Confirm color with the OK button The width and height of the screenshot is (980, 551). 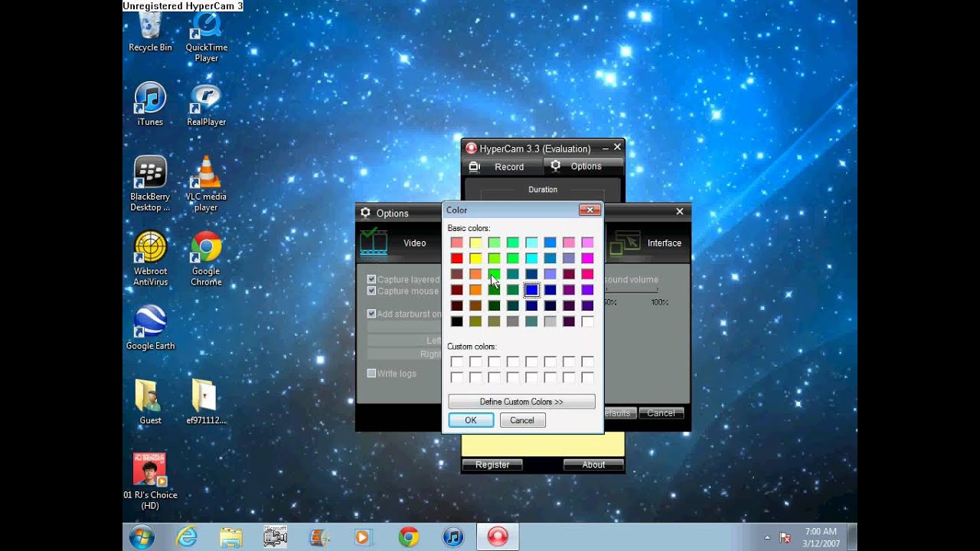(x=471, y=420)
